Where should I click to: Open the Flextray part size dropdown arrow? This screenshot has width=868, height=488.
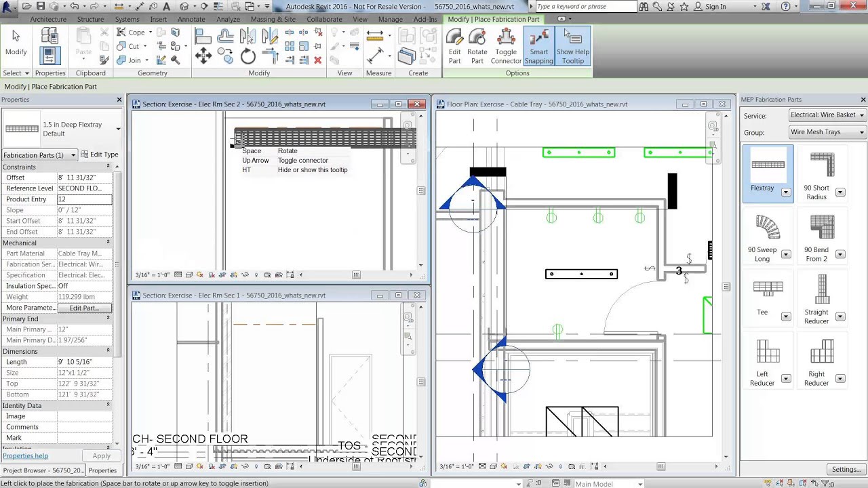coord(786,192)
